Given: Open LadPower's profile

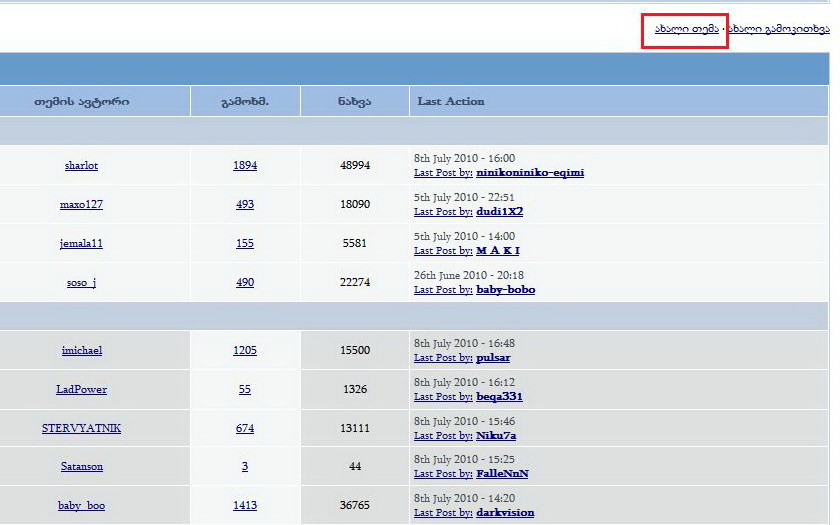Looking at the screenshot, I should (x=81, y=390).
